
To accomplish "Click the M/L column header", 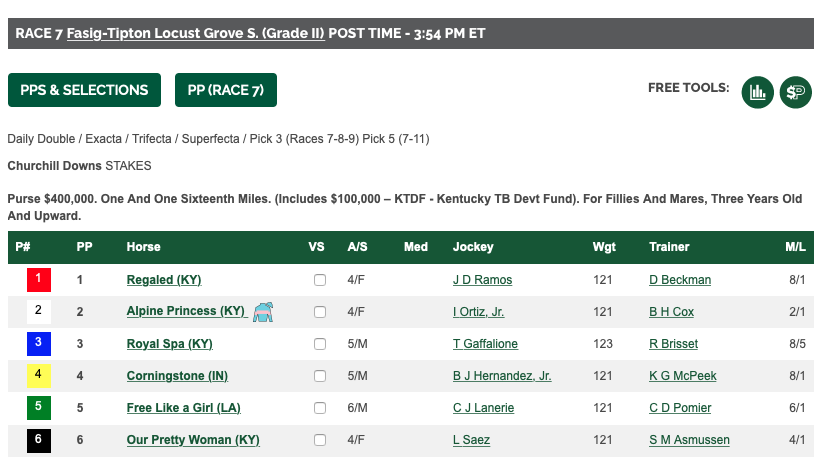I will point(795,247).
